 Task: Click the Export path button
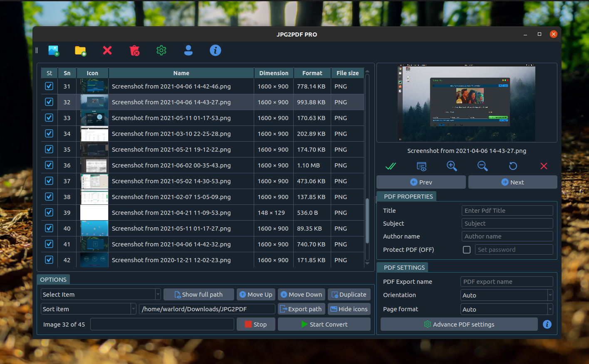(302, 309)
